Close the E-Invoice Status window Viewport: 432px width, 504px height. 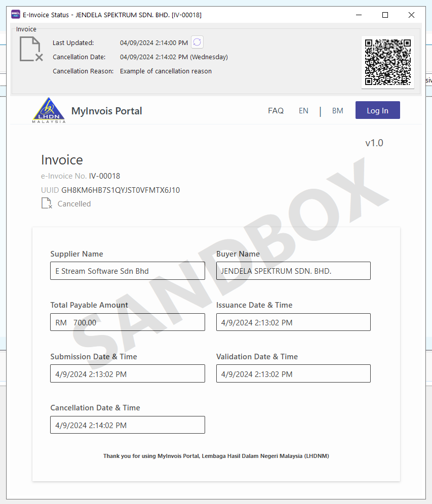411,15
